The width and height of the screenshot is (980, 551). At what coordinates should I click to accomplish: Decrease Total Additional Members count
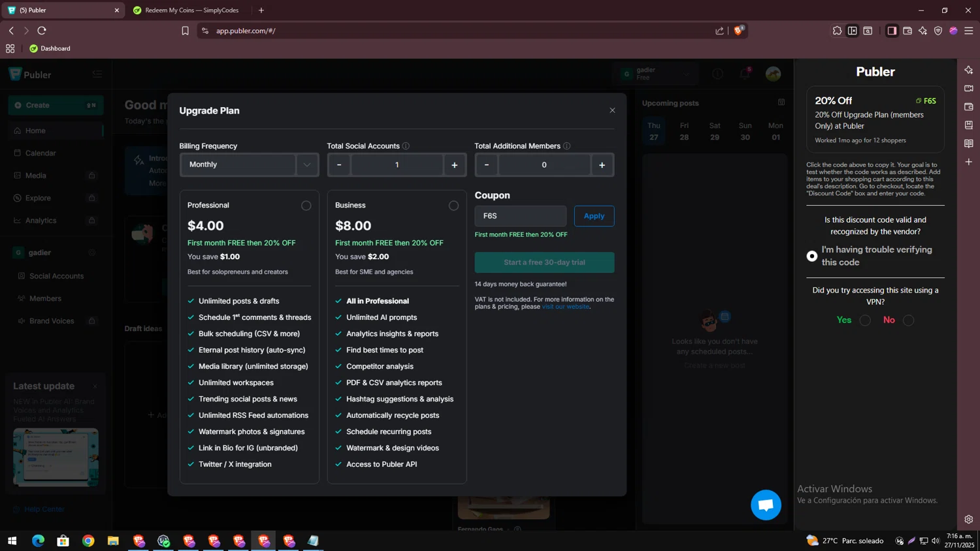tap(486, 165)
